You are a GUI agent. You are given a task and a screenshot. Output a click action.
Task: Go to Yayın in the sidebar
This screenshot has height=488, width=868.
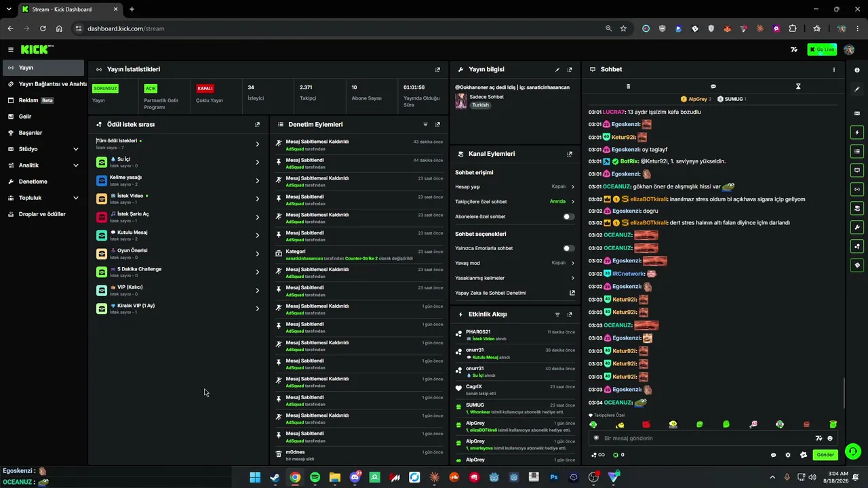pyautogui.click(x=43, y=68)
